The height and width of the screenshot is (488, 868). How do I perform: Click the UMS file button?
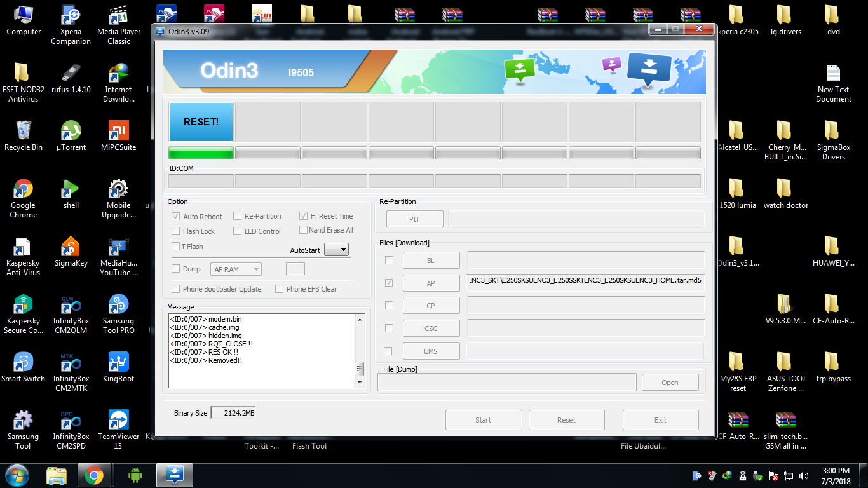pyautogui.click(x=431, y=351)
